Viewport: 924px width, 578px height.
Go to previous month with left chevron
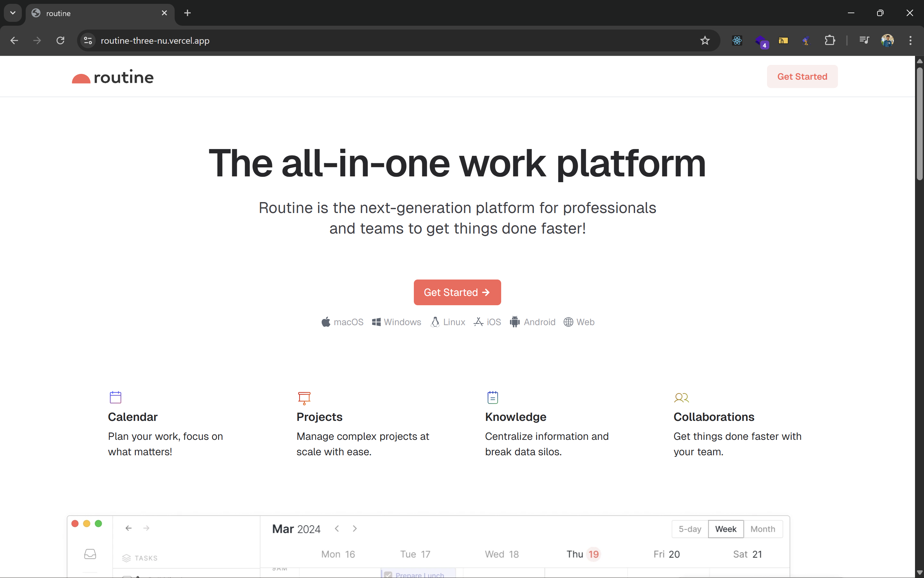336,528
